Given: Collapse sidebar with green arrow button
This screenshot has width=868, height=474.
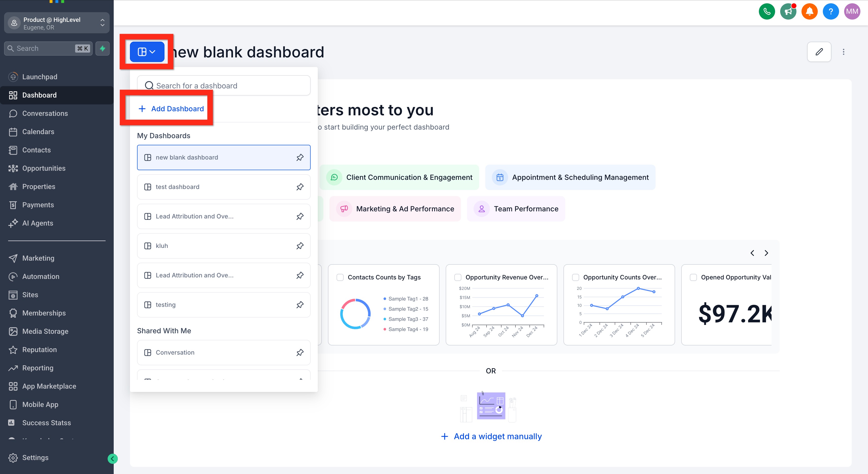Looking at the screenshot, I should point(112,459).
